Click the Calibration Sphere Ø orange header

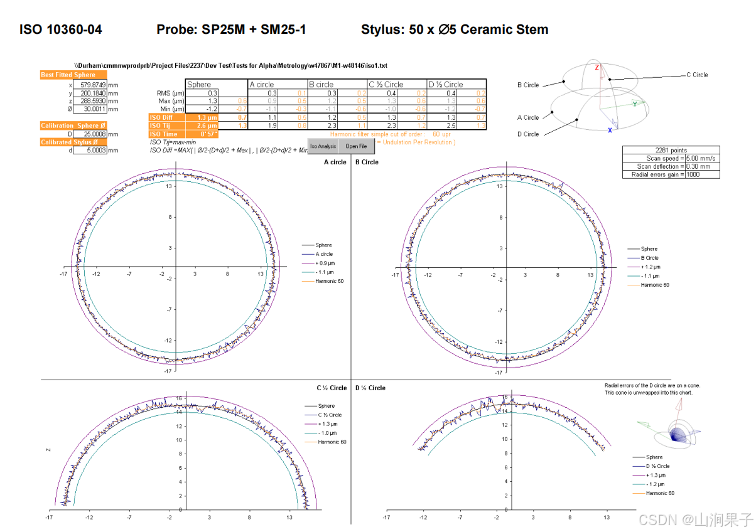pos(73,125)
